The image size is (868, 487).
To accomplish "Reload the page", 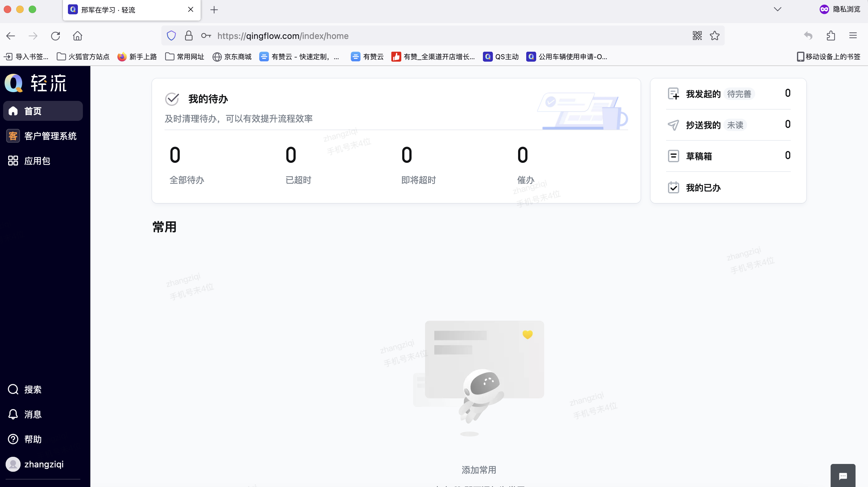I will tap(55, 36).
